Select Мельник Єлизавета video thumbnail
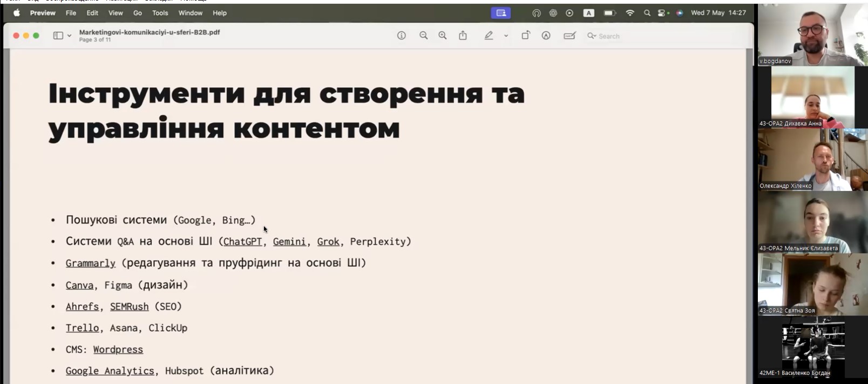This screenshot has width=868, height=384. point(812,222)
